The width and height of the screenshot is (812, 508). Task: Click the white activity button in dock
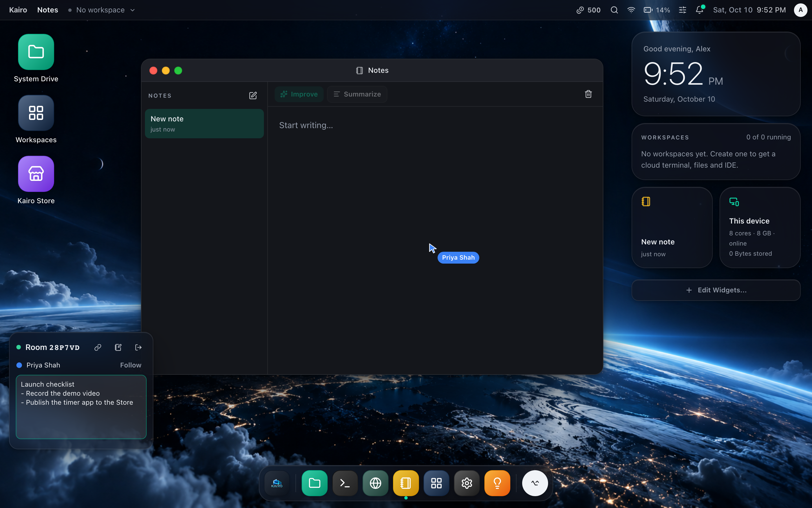pos(535,483)
